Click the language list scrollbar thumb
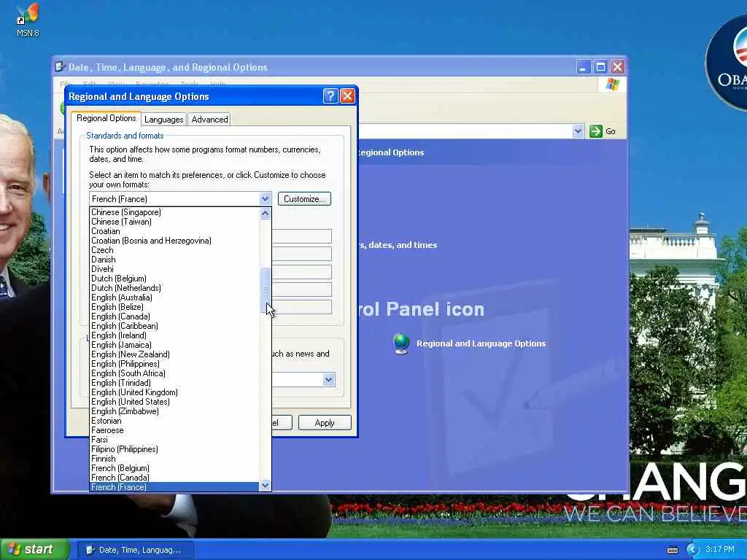 (x=265, y=290)
